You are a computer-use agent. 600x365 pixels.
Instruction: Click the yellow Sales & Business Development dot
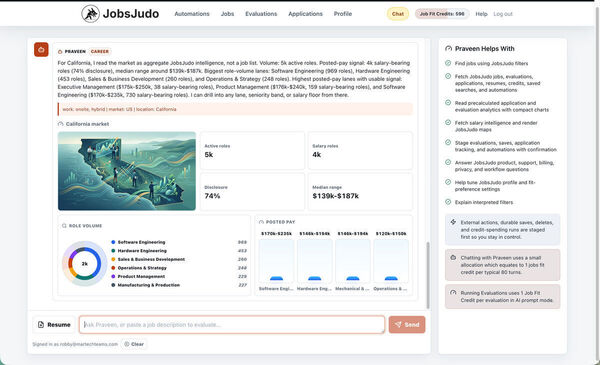point(113,259)
